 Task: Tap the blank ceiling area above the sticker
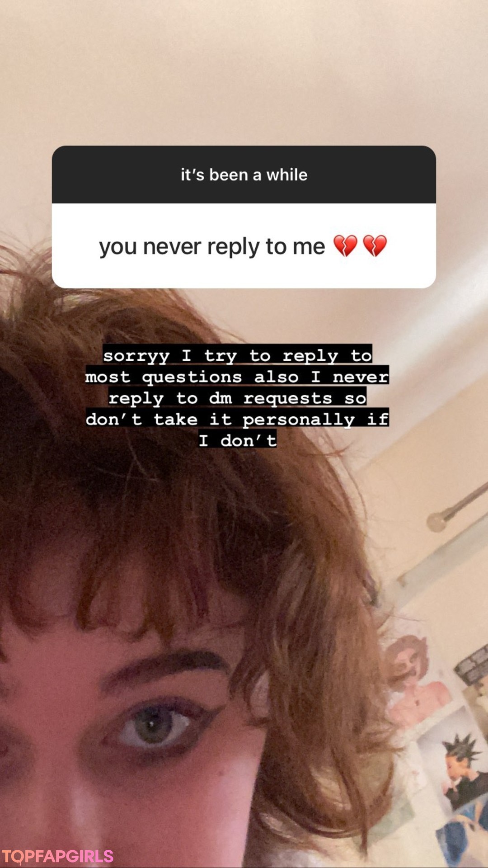[244, 72]
